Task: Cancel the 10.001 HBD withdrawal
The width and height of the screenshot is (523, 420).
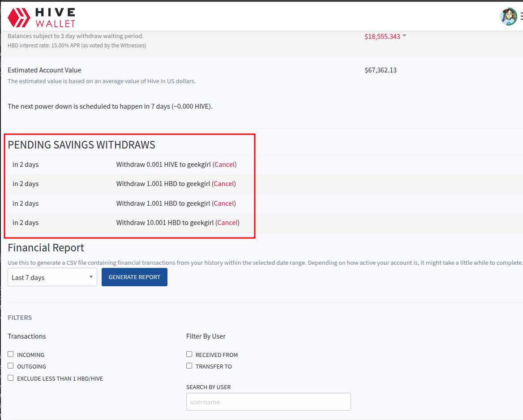Action: click(227, 223)
